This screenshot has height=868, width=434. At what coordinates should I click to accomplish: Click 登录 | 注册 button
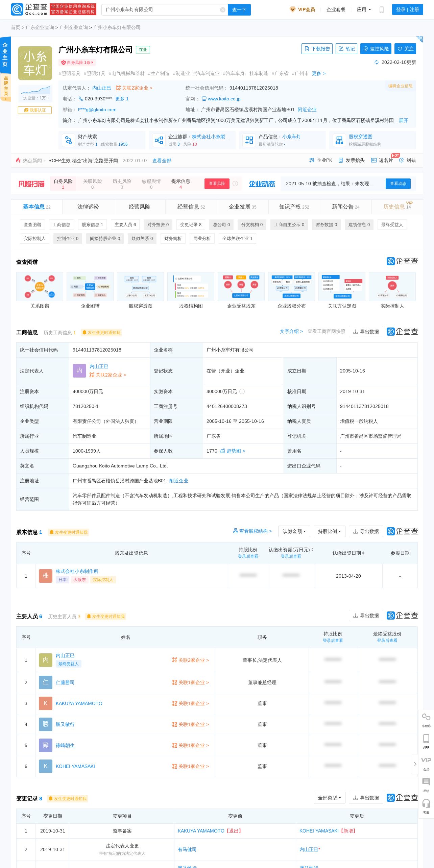(408, 9)
